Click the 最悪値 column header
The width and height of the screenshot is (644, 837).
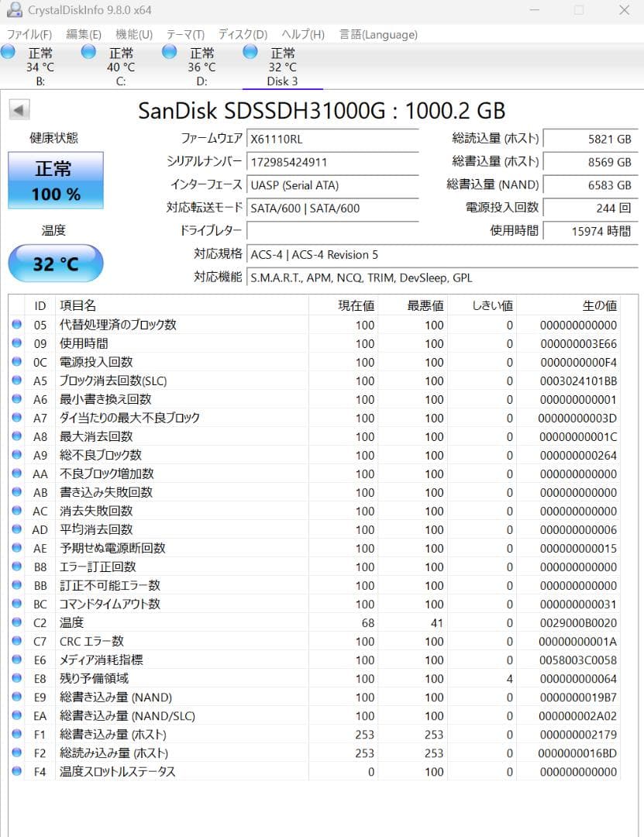coord(413,306)
